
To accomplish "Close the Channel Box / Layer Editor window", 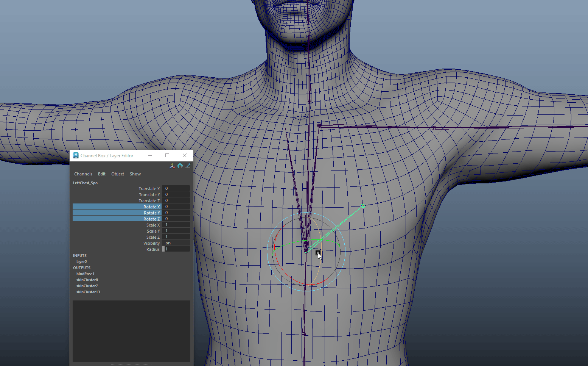I will [185, 156].
